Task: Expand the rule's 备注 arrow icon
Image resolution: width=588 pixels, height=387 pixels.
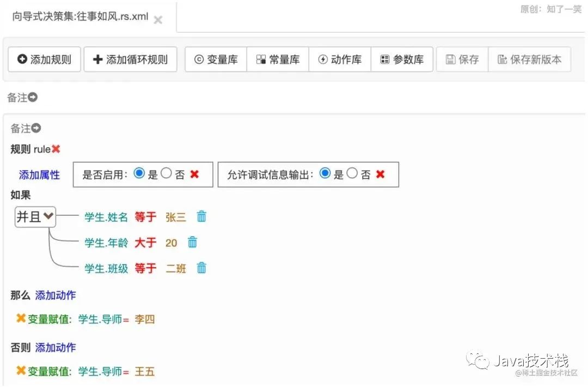Action: [36, 128]
